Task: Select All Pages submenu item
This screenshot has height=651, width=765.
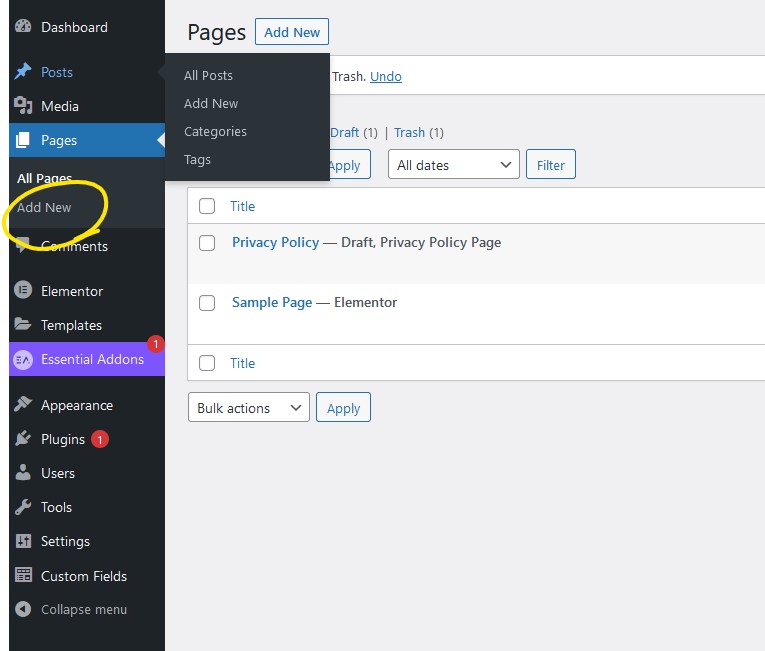Action: click(44, 178)
